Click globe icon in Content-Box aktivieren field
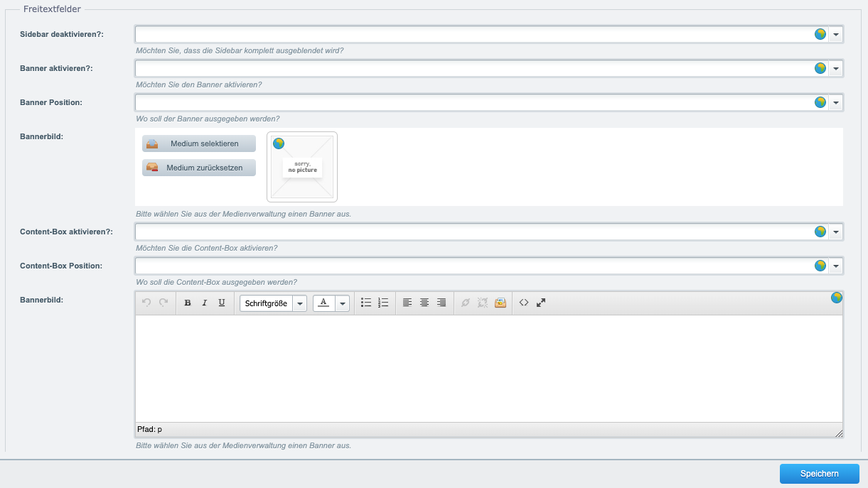The height and width of the screenshot is (488, 868). 820,232
